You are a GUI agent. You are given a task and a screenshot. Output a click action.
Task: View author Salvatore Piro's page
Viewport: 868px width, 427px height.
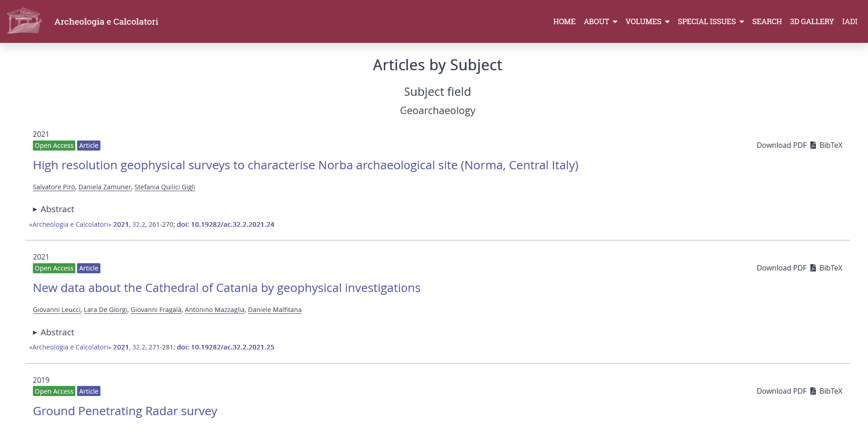point(54,187)
